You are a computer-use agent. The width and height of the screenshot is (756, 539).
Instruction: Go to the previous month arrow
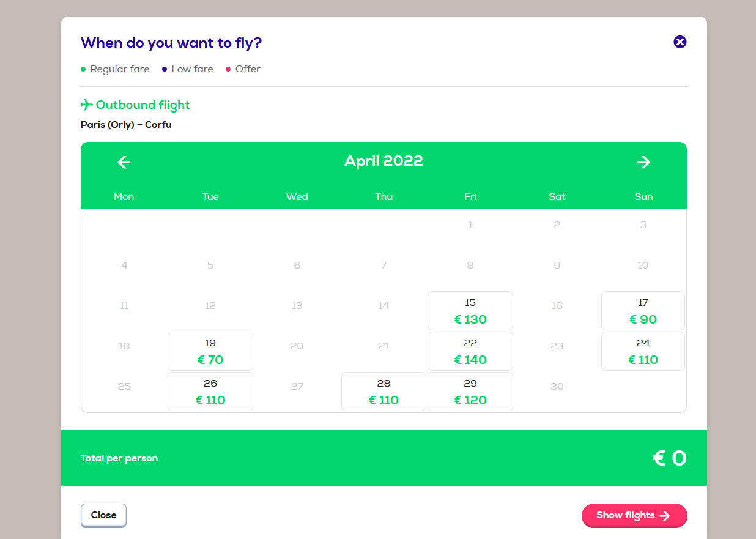[124, 162]
